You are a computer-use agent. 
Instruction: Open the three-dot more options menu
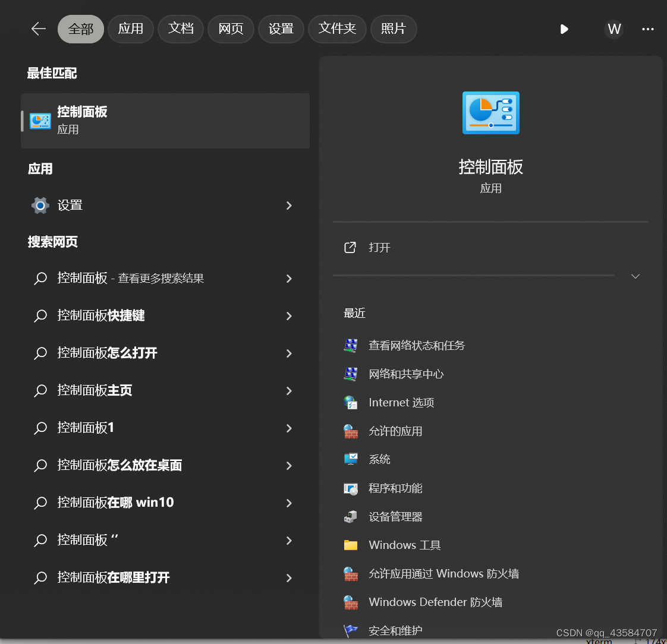pos(647,29)
